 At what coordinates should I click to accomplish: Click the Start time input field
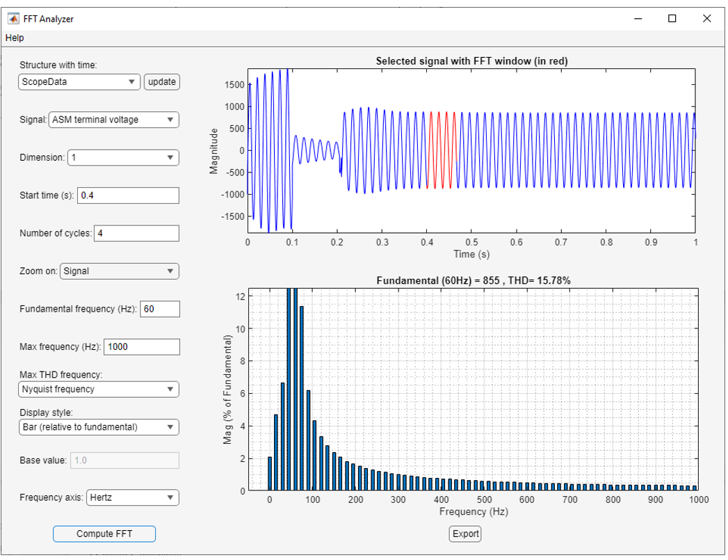click(x=129, y=195)
